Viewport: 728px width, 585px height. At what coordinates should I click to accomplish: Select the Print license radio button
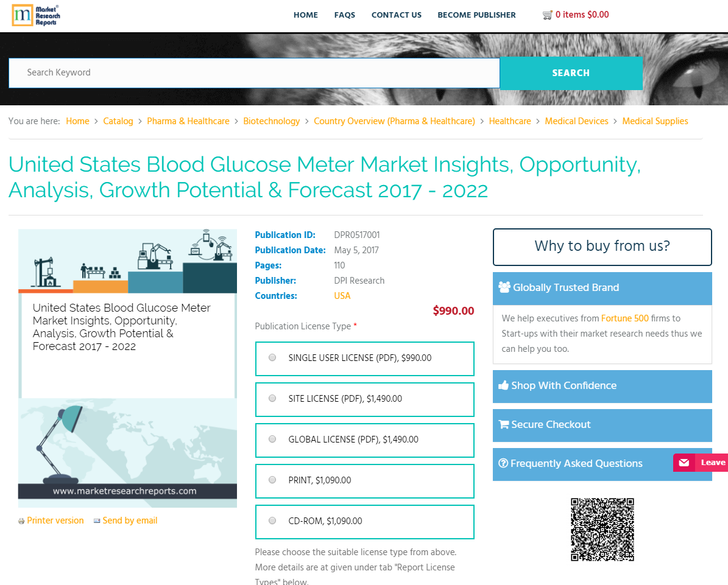pyautogui.click(x=272, y=480)
